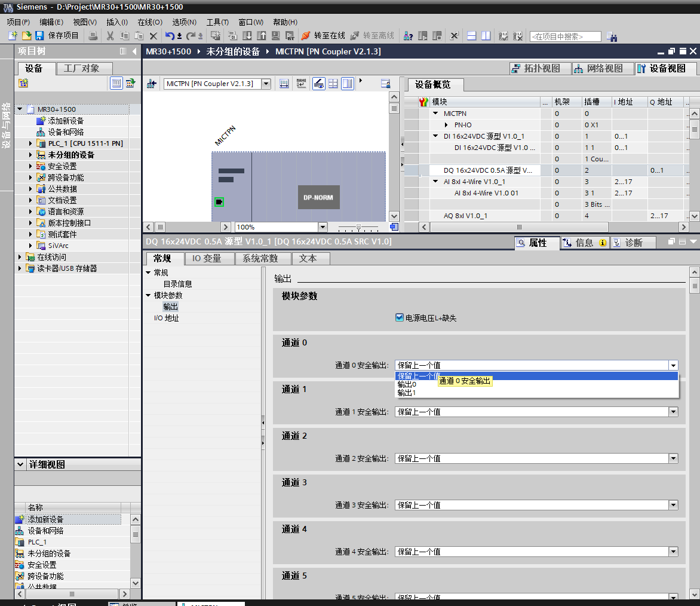Collapse DI 16x24VDC row in device overview
This screenshot has width=700, height=606.
(x=435, y=136)
